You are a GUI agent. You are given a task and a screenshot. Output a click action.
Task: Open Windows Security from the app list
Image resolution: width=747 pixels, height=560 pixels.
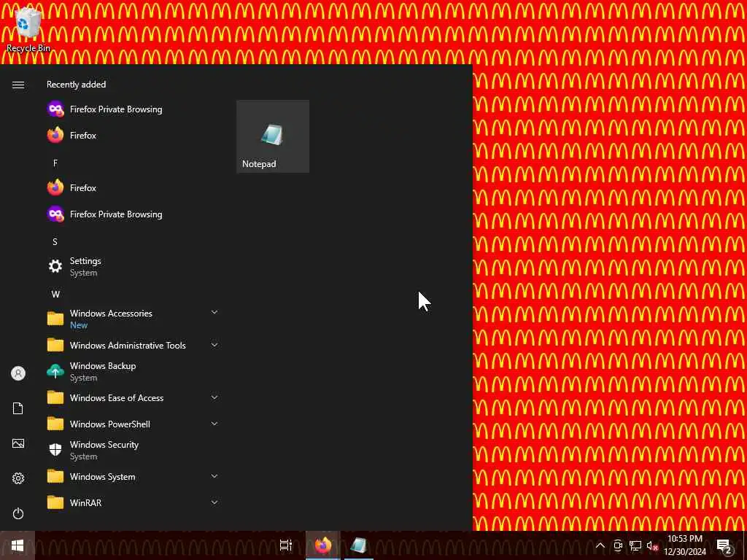pos(133,450)
